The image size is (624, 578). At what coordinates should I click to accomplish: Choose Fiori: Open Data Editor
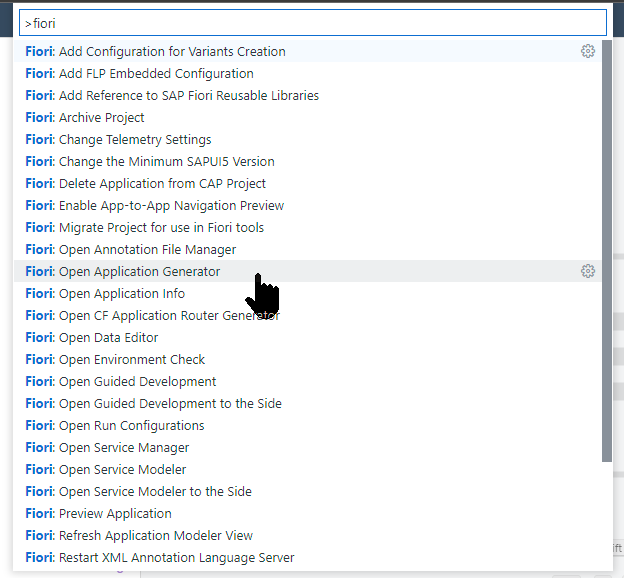tap(308, 338)
